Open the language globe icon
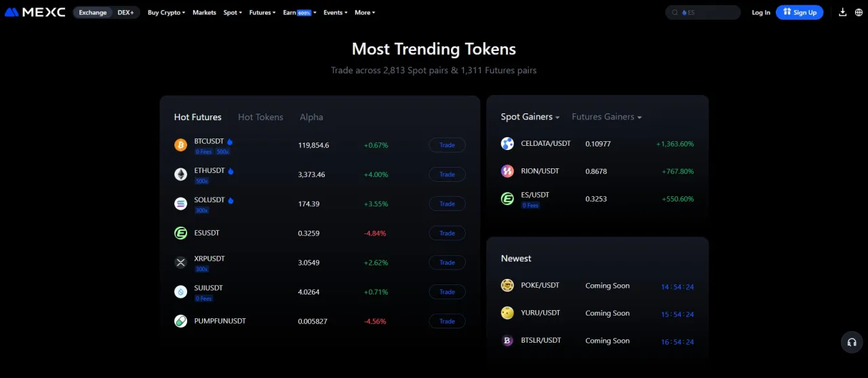The width and height of the screenshot is (868, 378). 860,12
